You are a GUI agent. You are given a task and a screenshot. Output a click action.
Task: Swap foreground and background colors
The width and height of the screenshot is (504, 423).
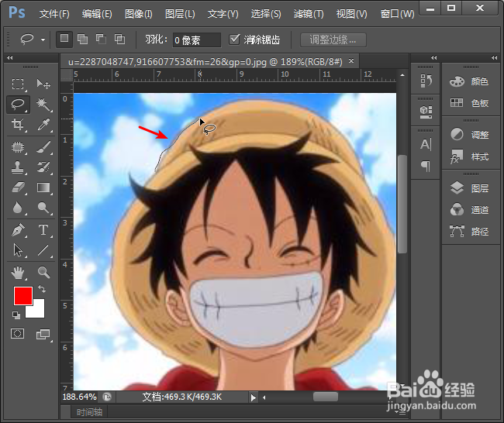42,289
